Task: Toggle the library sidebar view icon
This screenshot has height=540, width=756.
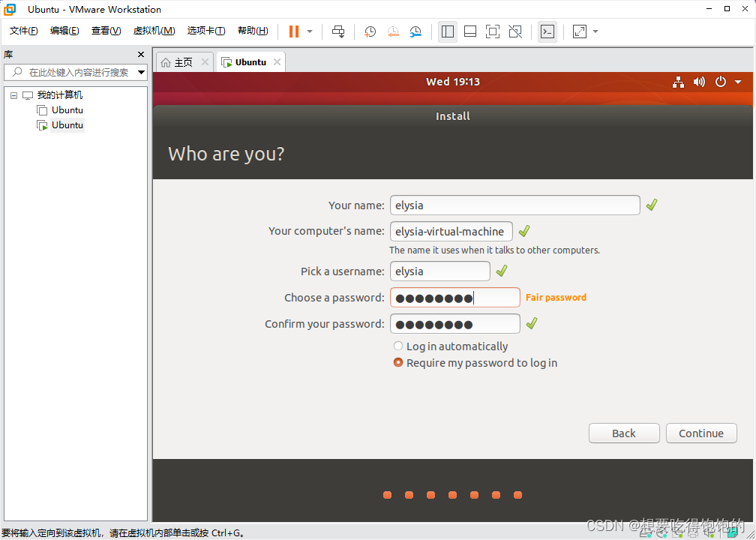Action: click(x=448, y=31)
